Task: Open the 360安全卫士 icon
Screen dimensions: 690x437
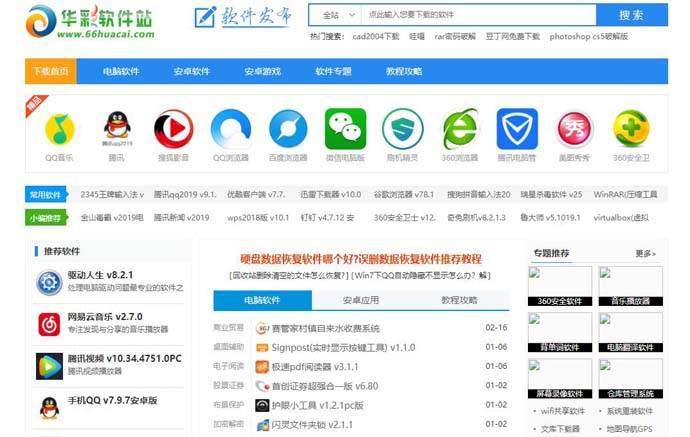Action: point(631,129)
